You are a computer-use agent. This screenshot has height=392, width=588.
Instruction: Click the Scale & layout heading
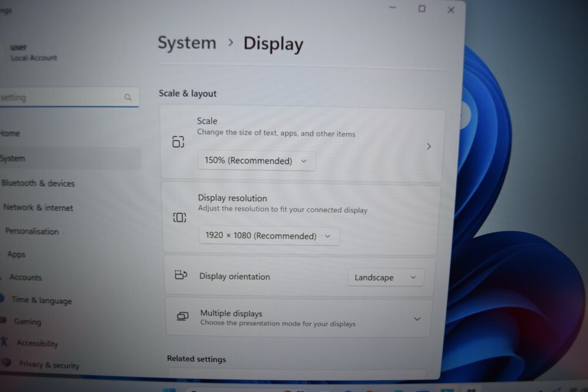188,93
